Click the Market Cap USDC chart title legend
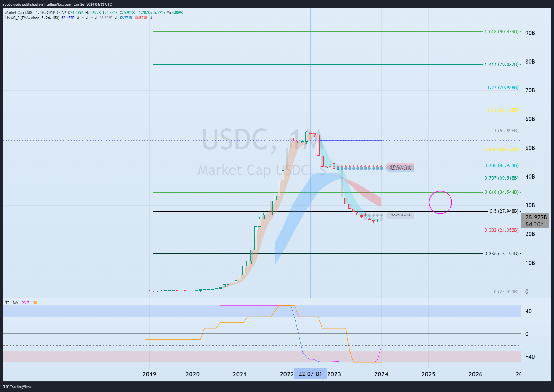 35,13
